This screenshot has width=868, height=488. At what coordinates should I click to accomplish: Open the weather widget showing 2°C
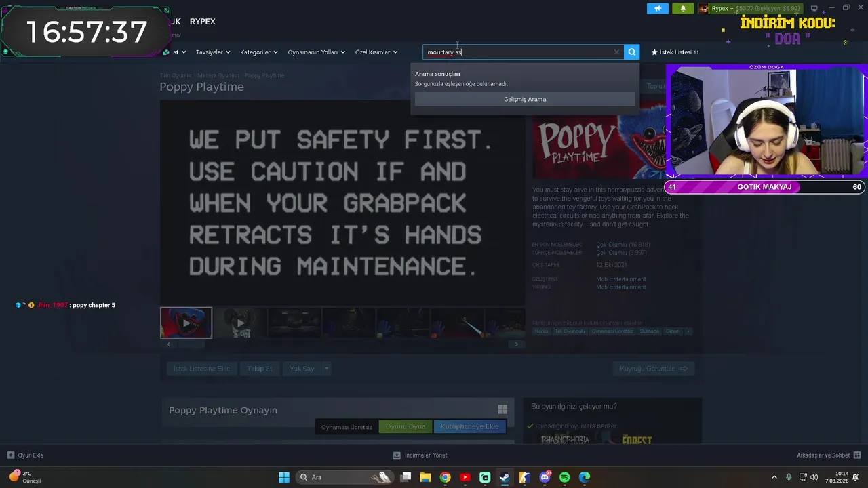pos(25,477)
